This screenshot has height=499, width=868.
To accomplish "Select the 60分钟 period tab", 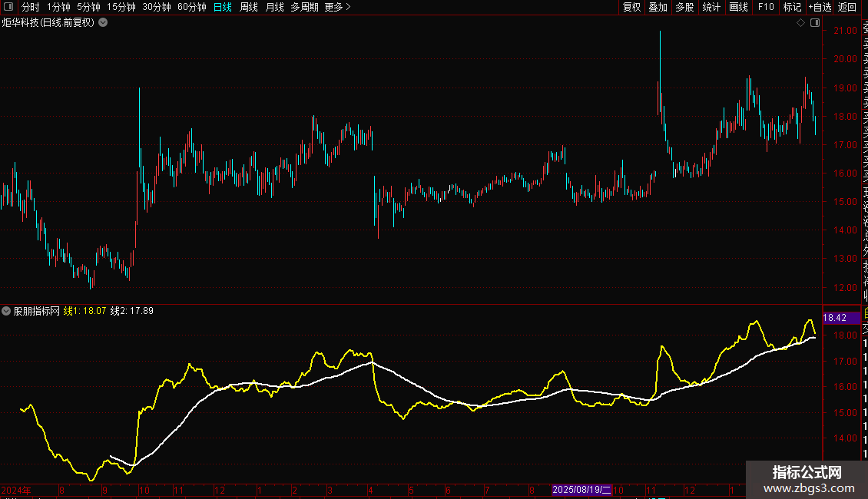I will (192, 7).
